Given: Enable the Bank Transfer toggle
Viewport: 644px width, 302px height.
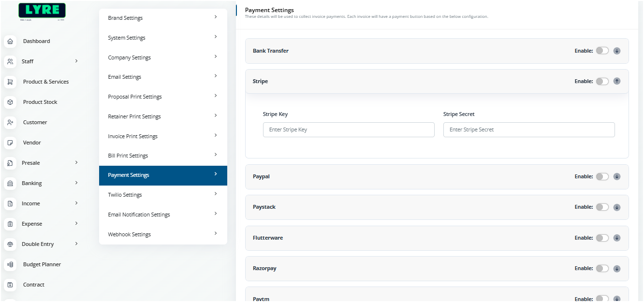Looking at the screenshot, I should [x=602, y=51].
